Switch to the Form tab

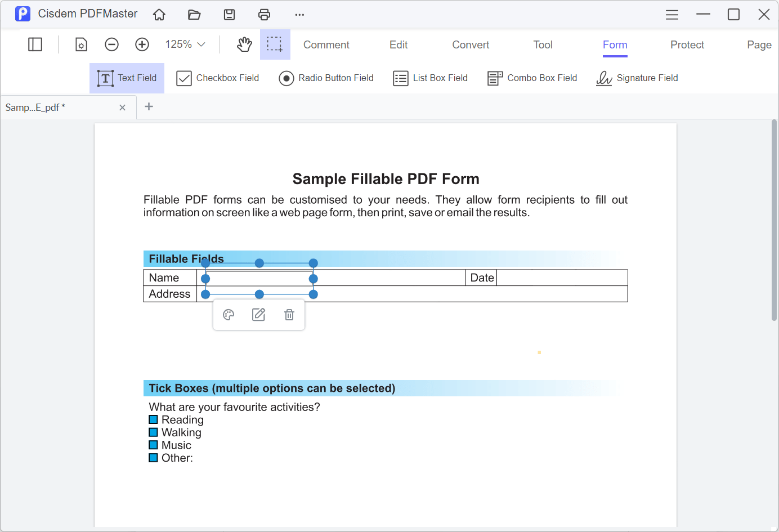[x=615, y=45]
